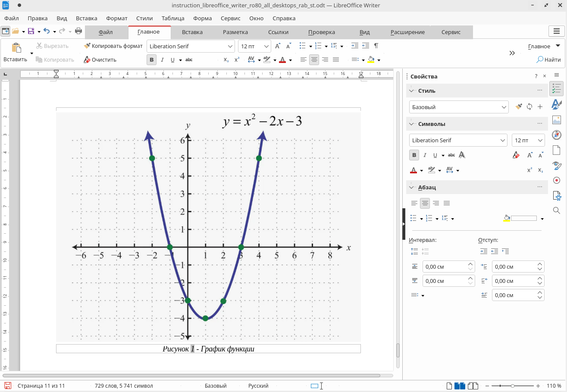
Task: Toggle Italic in the sidebar Символы section
Action: [x=425, y=155]
